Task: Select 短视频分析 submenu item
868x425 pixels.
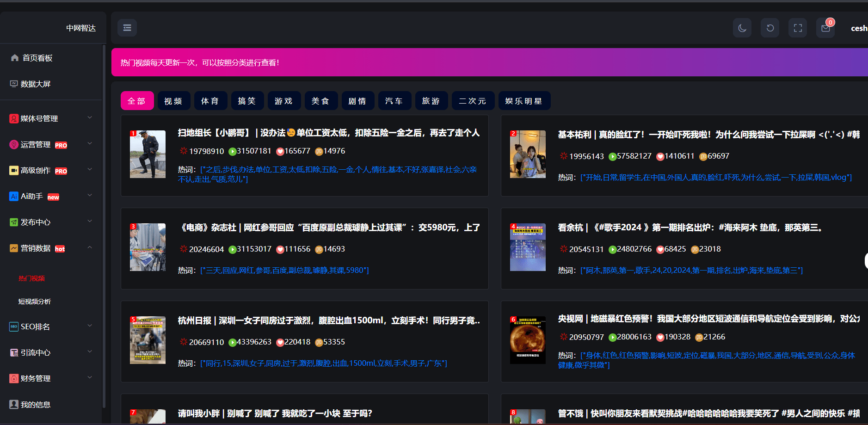Action: [x=35, y=302]
